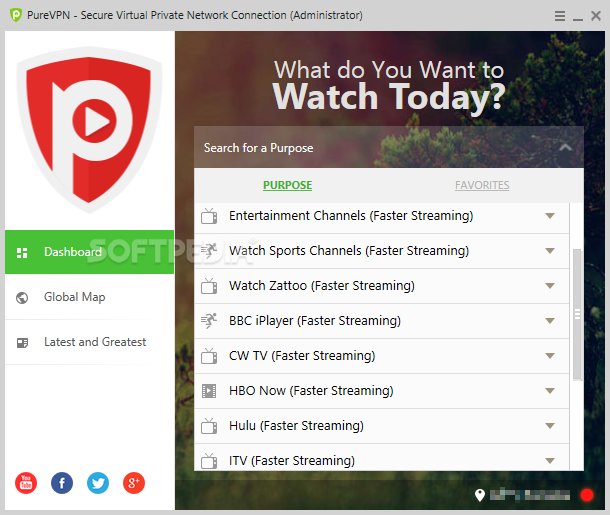Select Watch Sports Channels (Faster Streaming)
The image size is (610, 515).
tap(382, 251)
